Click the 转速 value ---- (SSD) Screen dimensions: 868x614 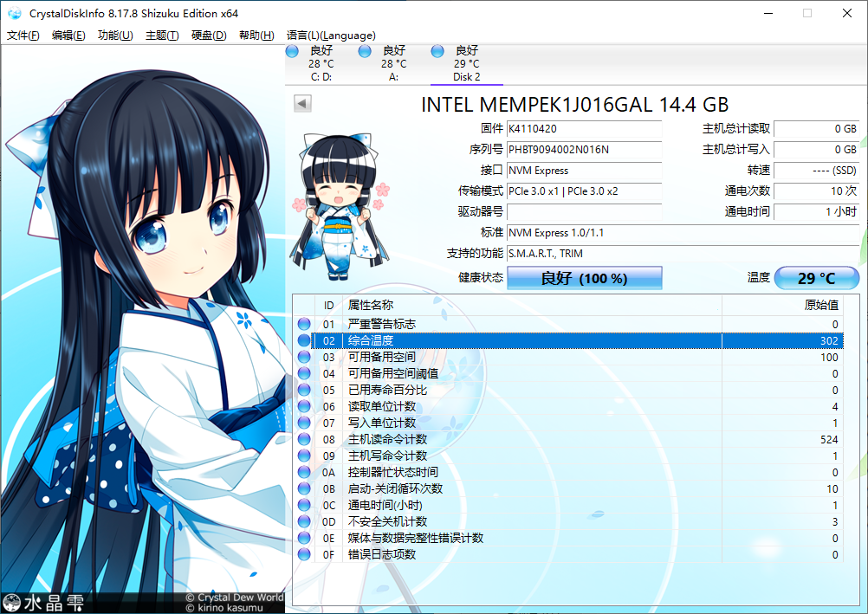(x=817, y=171)
